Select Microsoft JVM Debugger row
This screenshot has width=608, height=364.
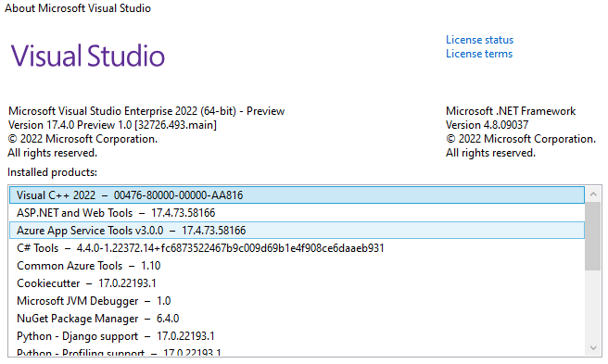pos(297,301)
